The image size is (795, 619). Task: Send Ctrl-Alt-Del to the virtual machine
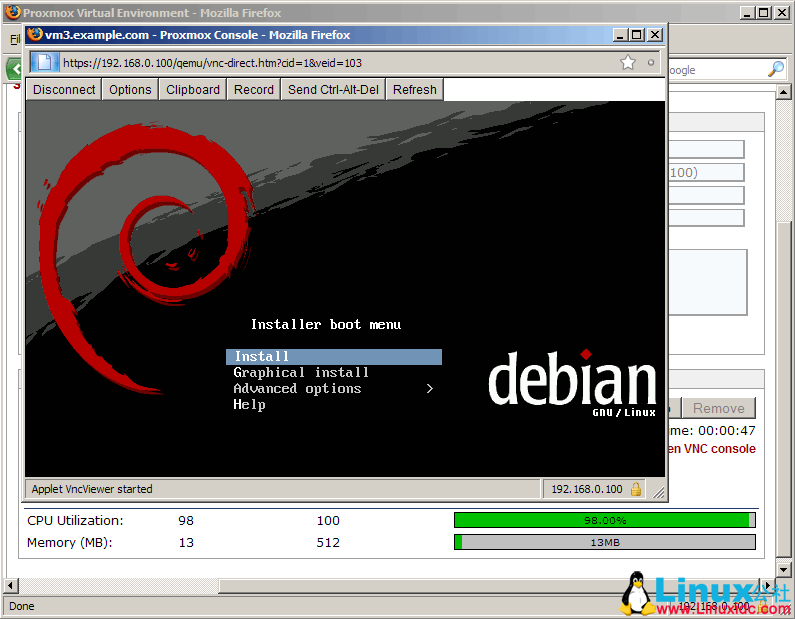[x=333, y=89]
